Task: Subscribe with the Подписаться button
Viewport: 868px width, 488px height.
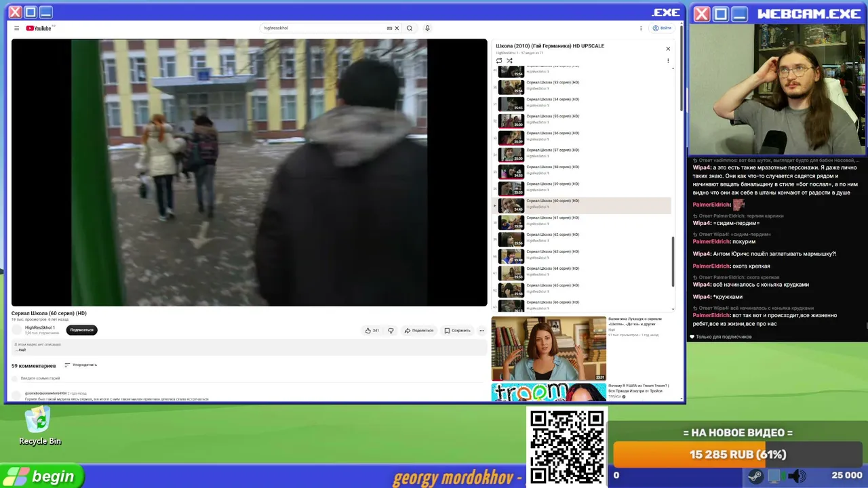Action: click(x=81, y=330)
